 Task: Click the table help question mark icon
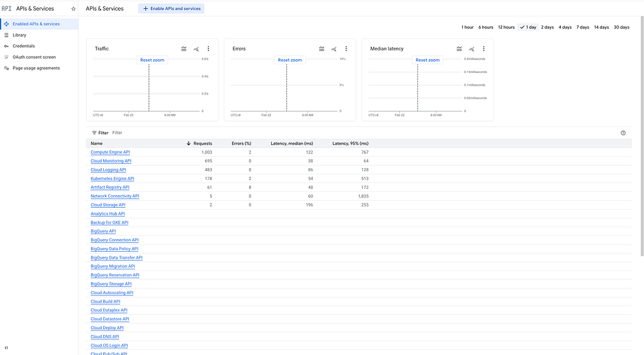(623, 133)
